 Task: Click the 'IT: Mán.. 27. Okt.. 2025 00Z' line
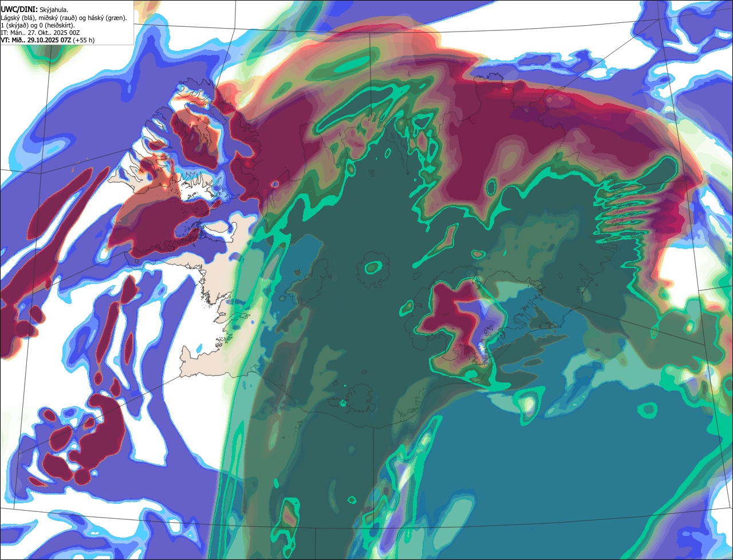pos(40,33)
